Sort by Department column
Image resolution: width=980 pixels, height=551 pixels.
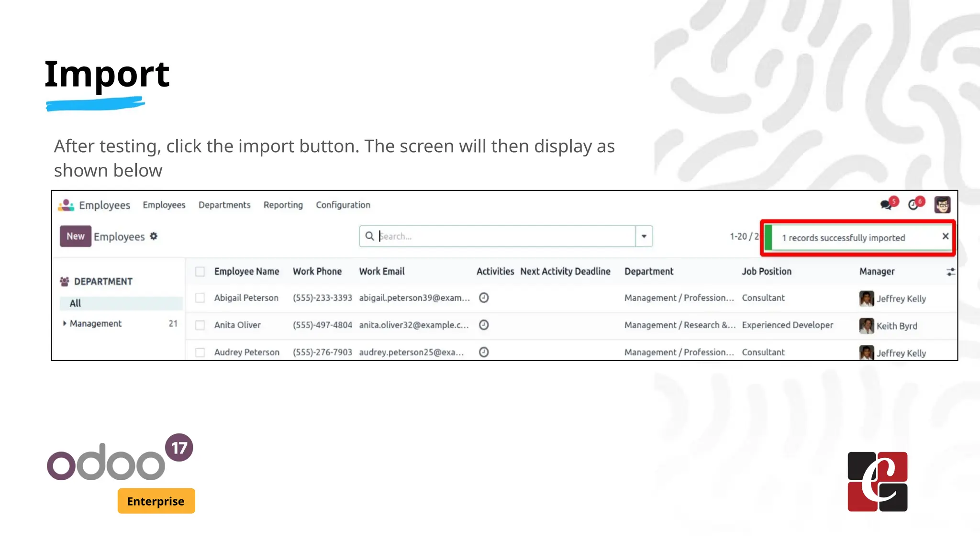point(649,271)
